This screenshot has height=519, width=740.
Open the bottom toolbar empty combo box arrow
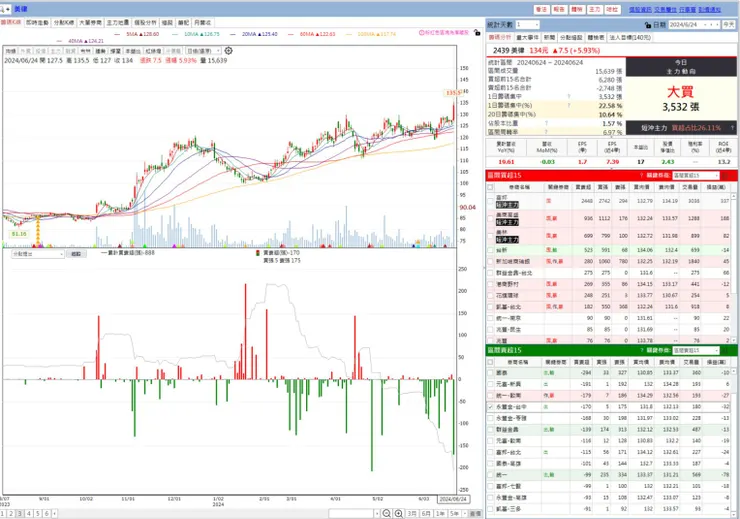tap(377, 513)
